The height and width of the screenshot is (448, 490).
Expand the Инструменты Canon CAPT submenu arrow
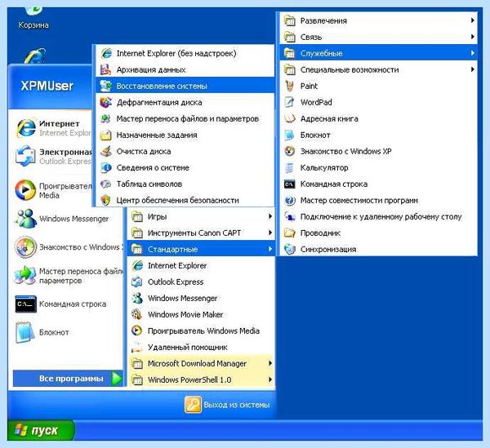coord(270,233)
